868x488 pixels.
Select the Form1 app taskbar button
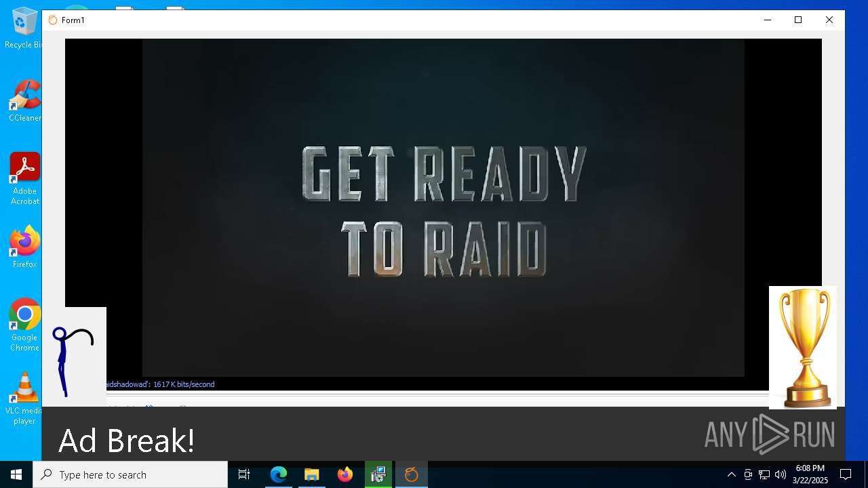tap(412, 474)
